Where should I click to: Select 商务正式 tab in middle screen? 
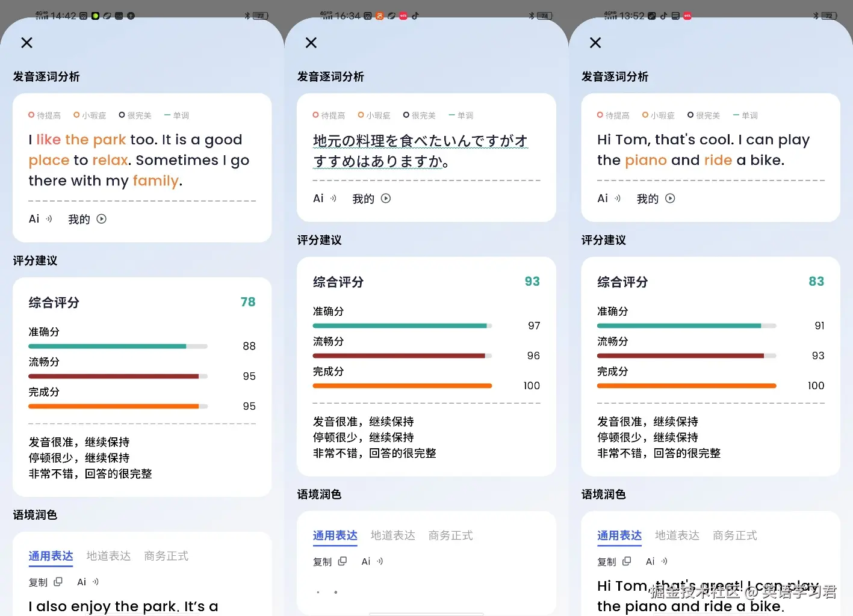point(450,536)
